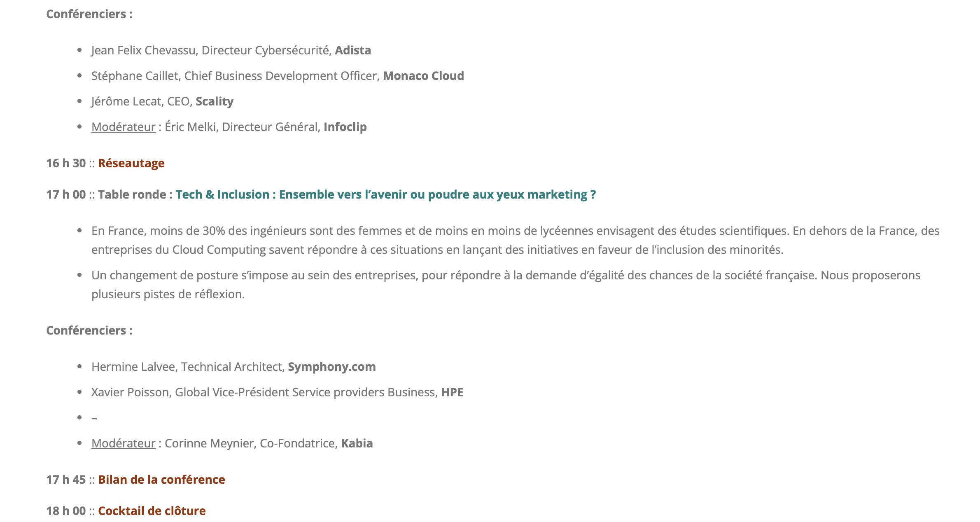Click the Kabia company name

pyautogui.click(x=357, y=443)
